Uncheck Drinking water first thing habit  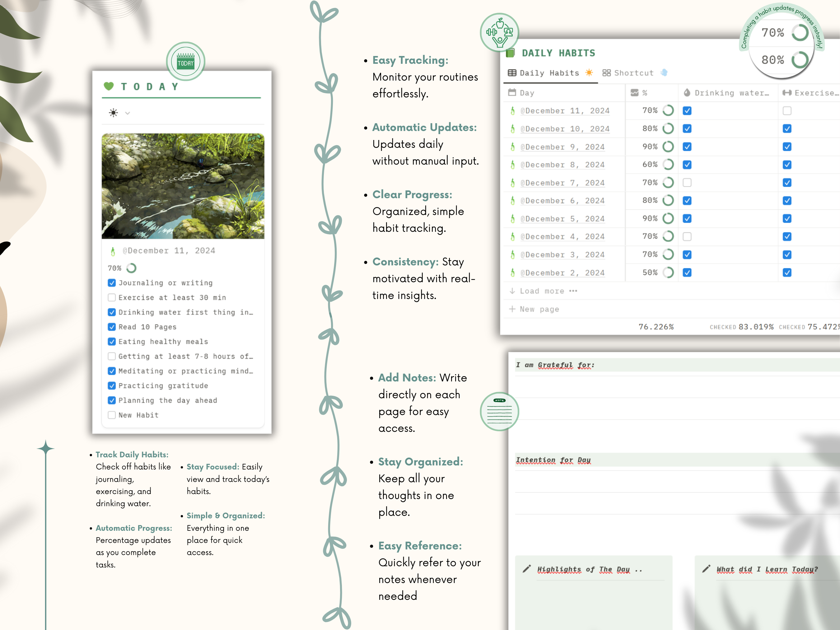[x=112, y=312]
